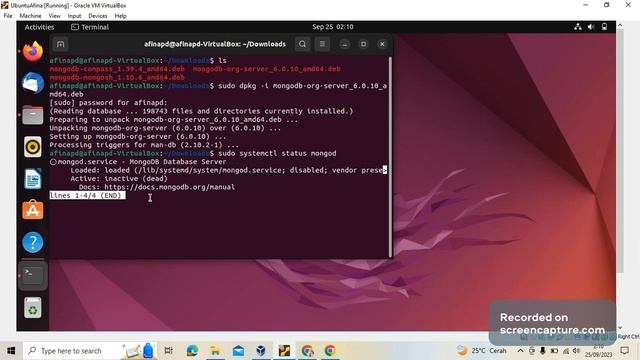Open Microsoft Edge from the taskbar
The height and width of the screenshot is (360, 640).
[x=192, y=351]
